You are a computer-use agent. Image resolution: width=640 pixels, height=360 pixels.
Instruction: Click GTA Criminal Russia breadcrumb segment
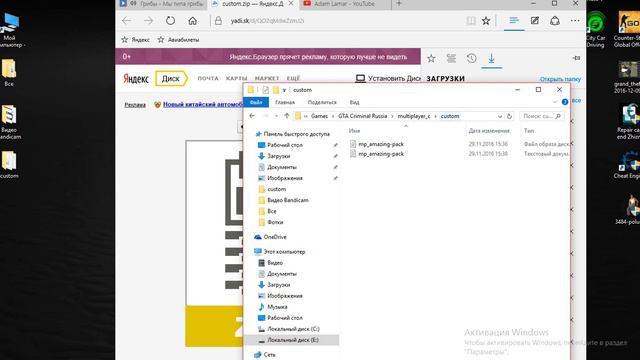tap(362, 116)
